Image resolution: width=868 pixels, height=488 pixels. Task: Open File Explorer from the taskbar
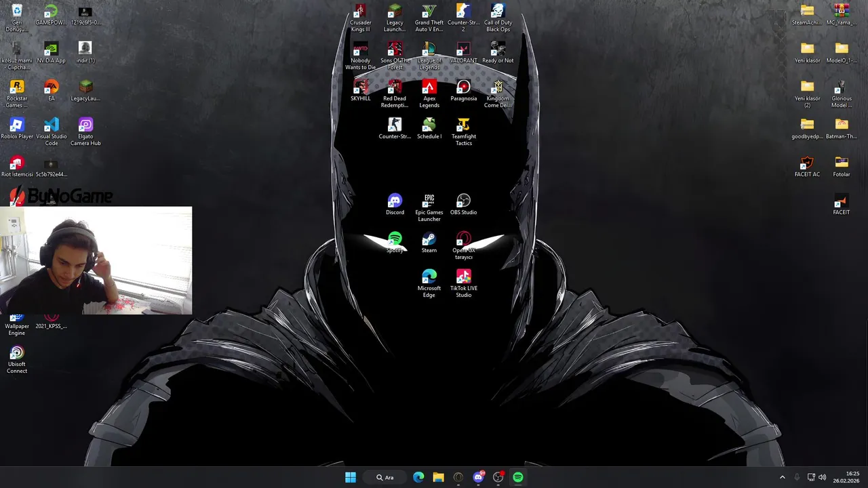point(438,477)
